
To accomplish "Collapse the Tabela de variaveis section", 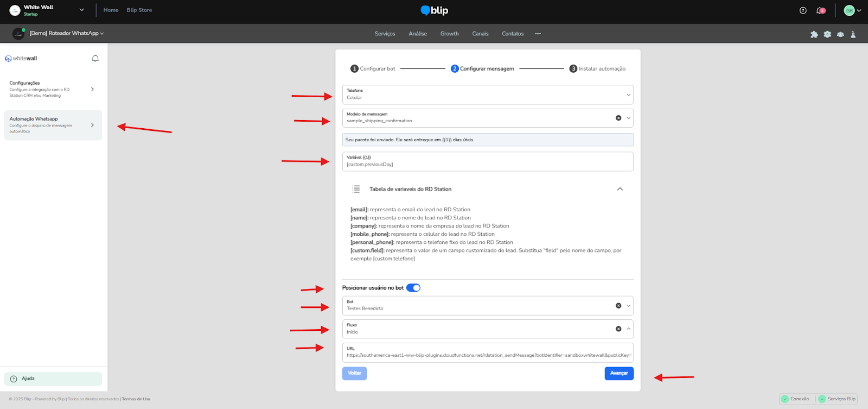I will [620, 189].
